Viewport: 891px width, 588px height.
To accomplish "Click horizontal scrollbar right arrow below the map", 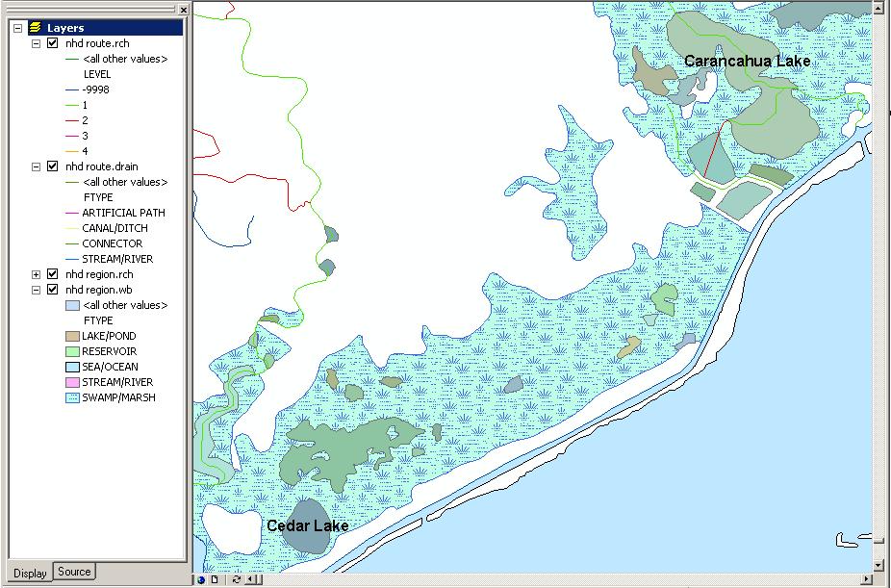I will click(x=867, y=580).
